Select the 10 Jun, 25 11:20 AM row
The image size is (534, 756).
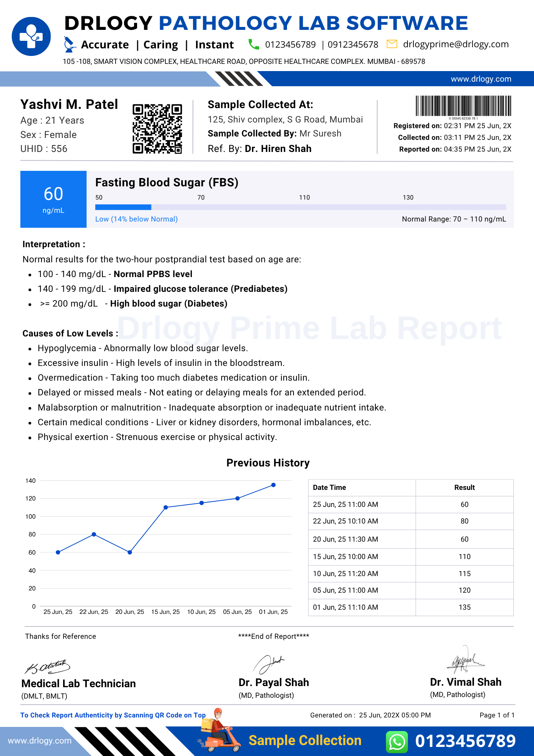pyautogui.click(x=411, y=574)
